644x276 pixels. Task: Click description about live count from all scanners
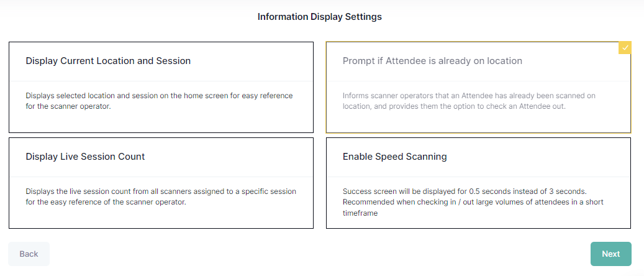(x=161, y=191)
